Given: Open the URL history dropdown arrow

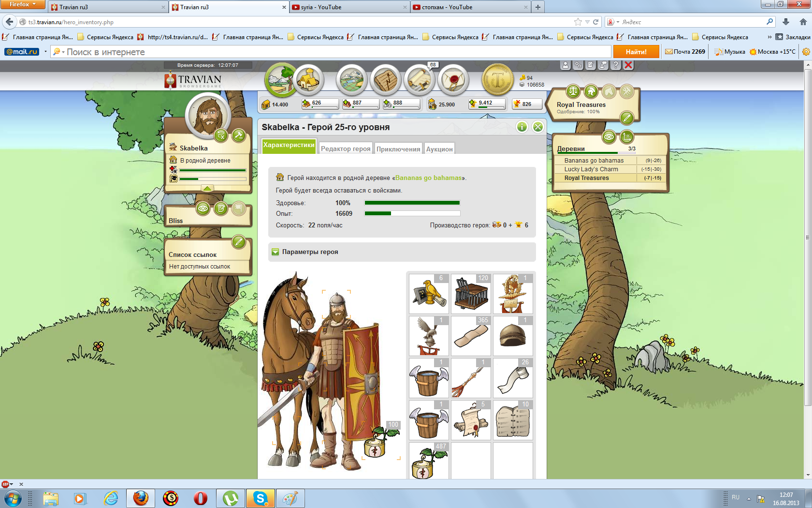Looking at the screenshot, I should 587,22.
